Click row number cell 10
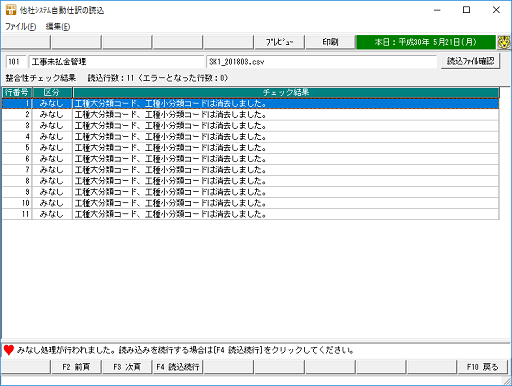 tap(17, 203)
